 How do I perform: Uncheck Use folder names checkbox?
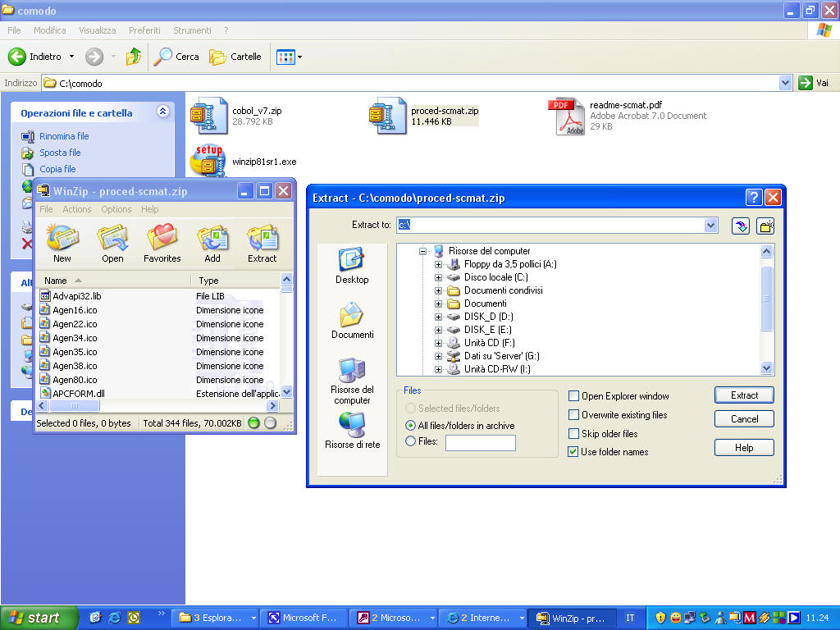[573, 452]
